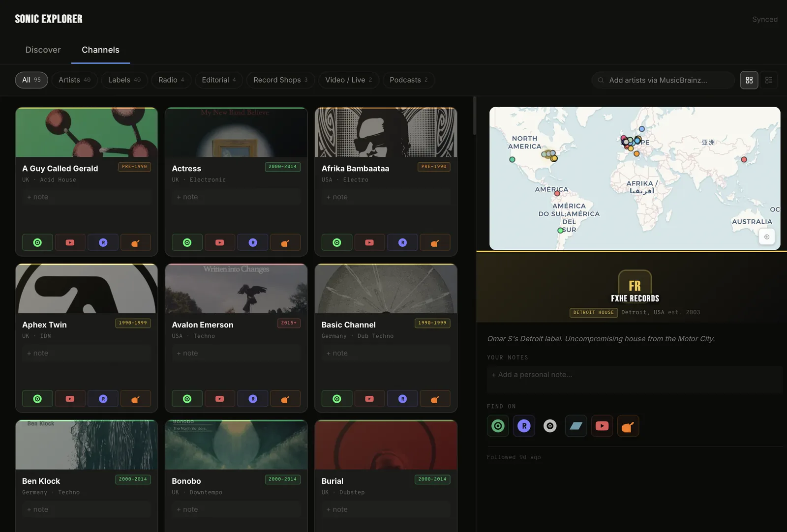Open FXHE Records green target link under Find On
Image resolution: width=787 pixels, height=532 pixels.
point(498,426)
